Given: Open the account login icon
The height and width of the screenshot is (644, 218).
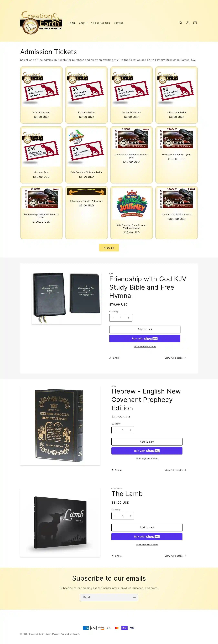Looking at the screenshot, I should 188,23.
